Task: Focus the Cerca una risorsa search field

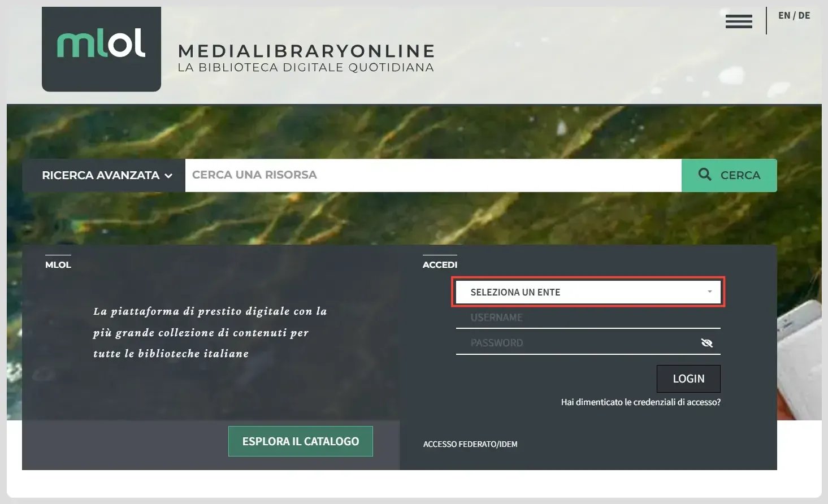Action: tap(433, 175)
